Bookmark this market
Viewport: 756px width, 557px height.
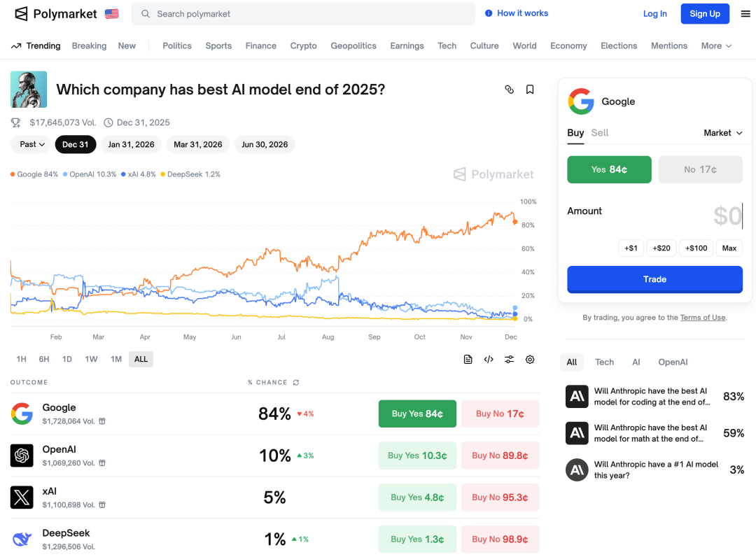point(530,90)
